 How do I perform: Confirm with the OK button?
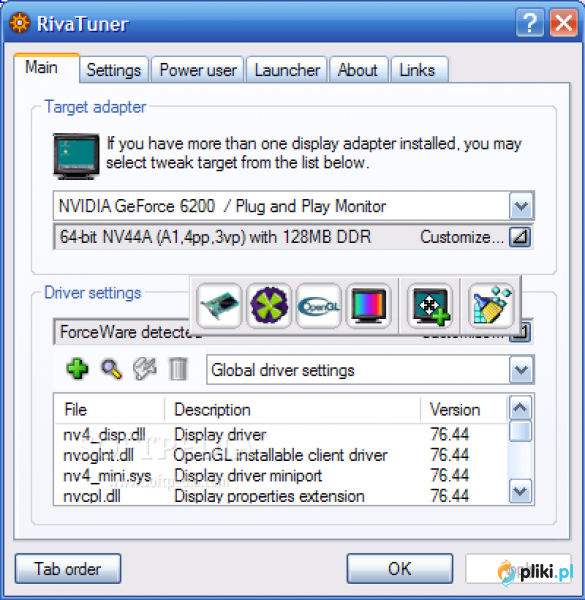coord(400,569)
